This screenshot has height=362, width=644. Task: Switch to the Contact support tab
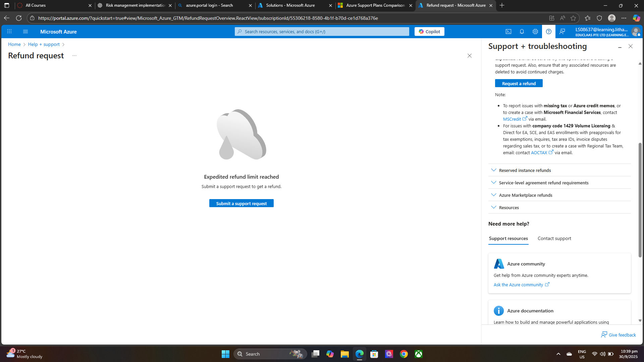(554, 238)
